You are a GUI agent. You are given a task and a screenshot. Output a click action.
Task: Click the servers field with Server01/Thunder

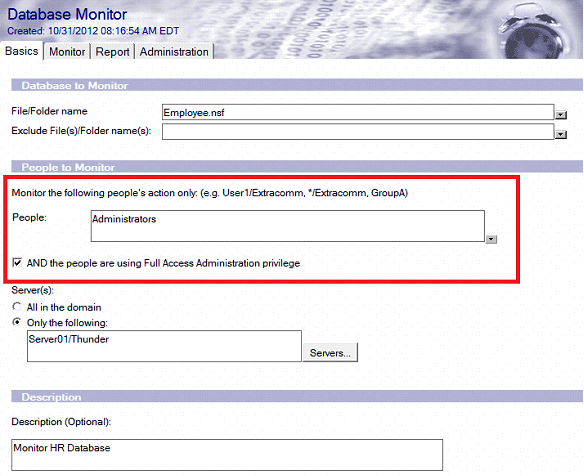point(164,346)
